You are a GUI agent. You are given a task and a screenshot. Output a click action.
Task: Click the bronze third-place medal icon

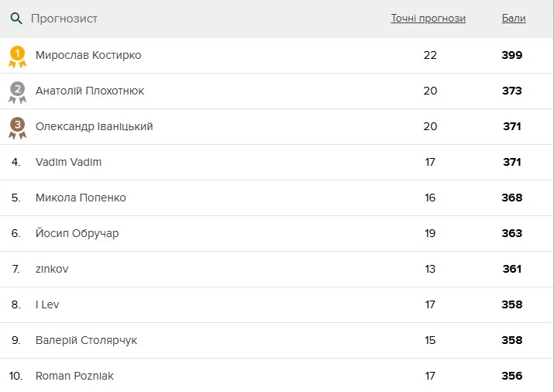(17, 127)
